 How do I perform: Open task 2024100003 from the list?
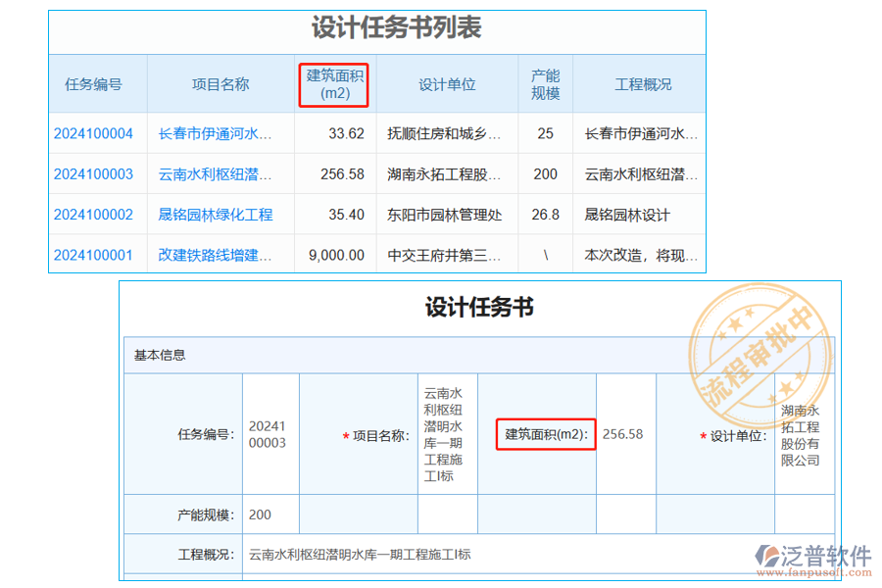[94, 174]
